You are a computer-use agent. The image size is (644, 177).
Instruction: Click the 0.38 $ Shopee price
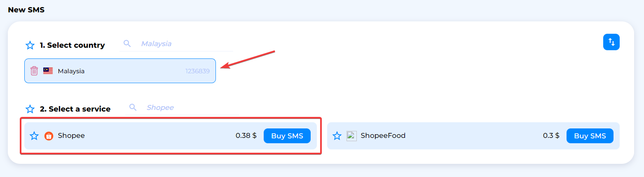coord(246,135)
